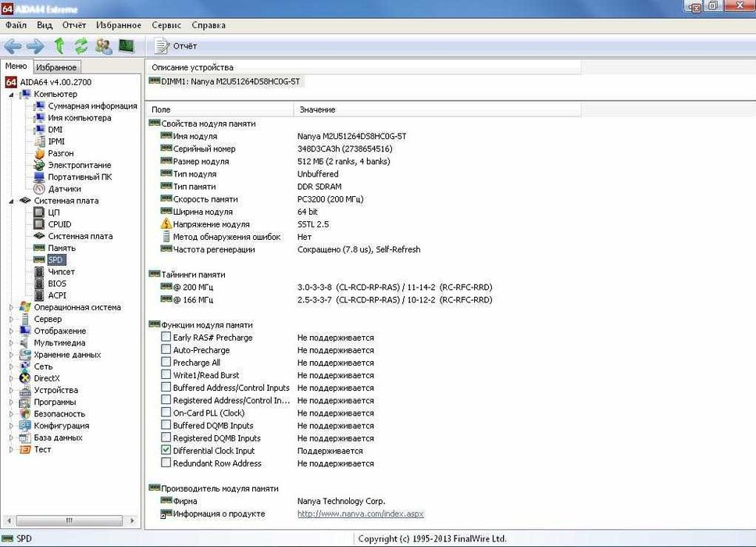
Task: Expand the DirectX tree node
Action: point(11,378)
